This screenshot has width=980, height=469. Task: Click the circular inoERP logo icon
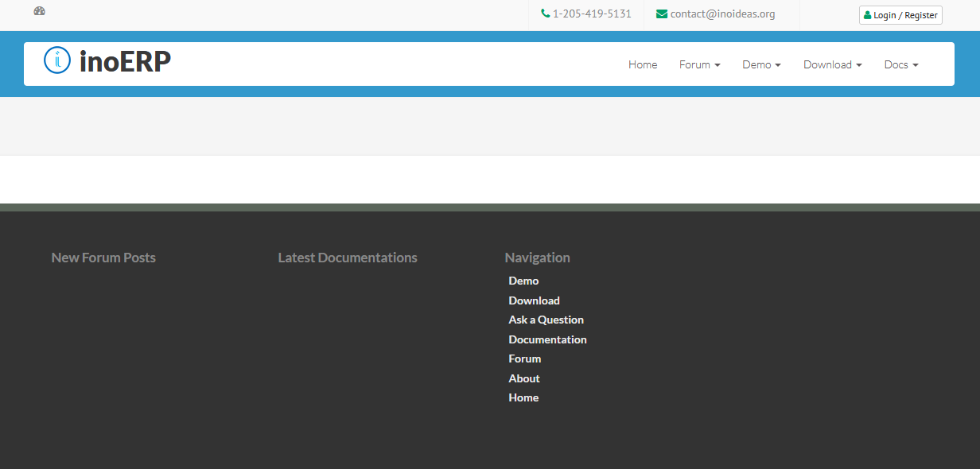point(57,60)
